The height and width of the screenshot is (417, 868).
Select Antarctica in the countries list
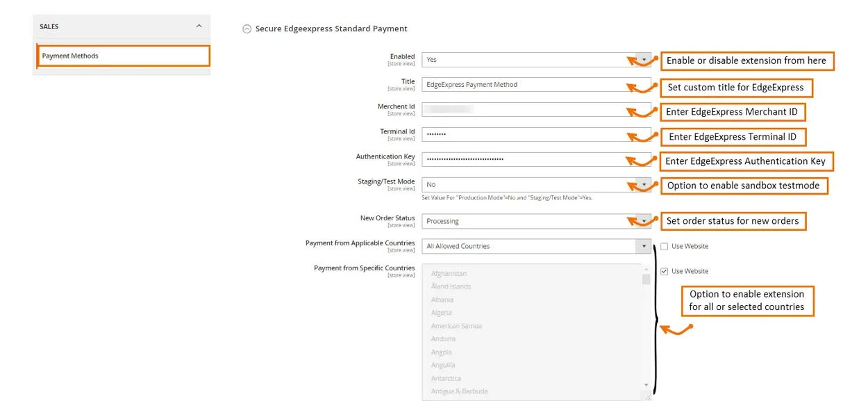446,378
